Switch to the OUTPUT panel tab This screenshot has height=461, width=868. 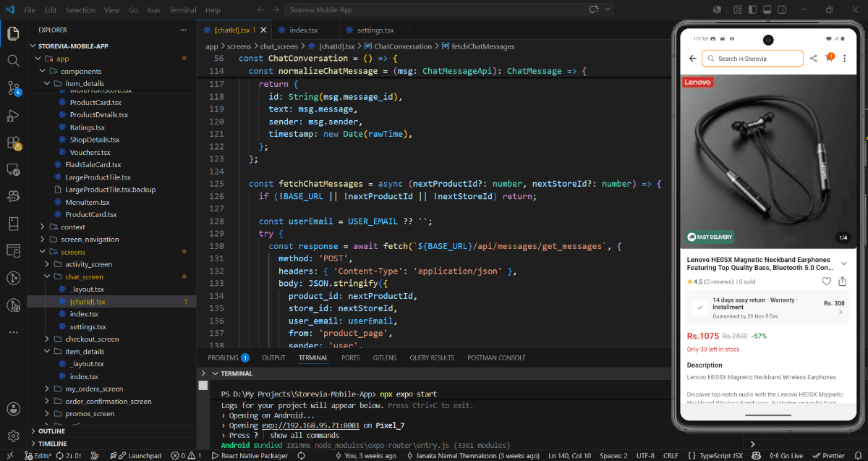tap(273, 358)
